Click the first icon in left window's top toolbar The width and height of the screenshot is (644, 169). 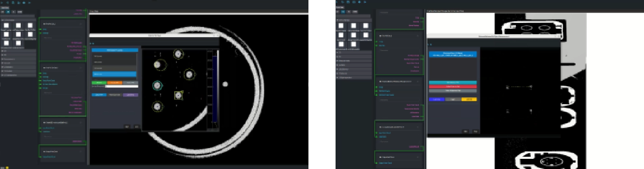pyautogui.click(x=2, y=2)
